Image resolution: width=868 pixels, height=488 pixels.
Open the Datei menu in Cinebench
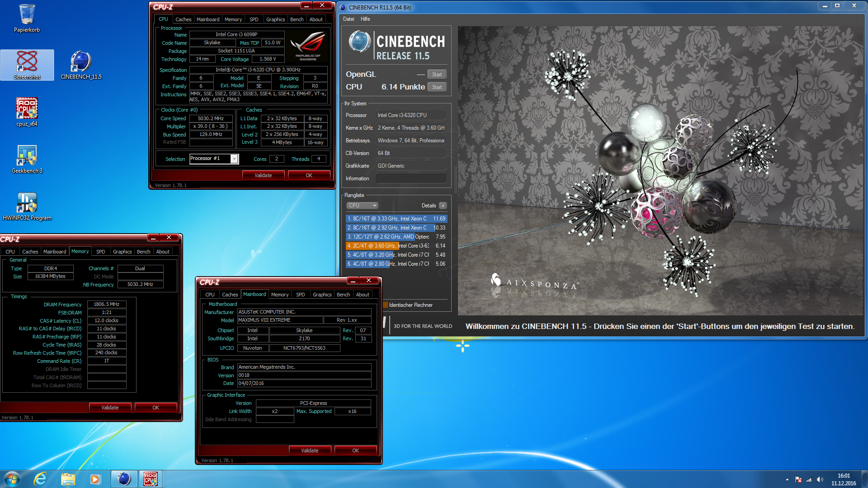(x=349, y=19)
